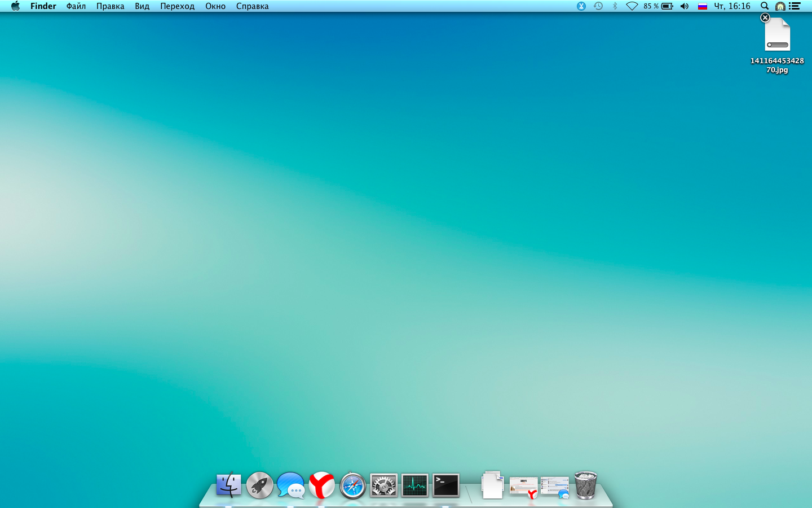Launch Yandex Browser from the Dock
The height and width of the screenshot is (508, 812).
tap(321, 485)
